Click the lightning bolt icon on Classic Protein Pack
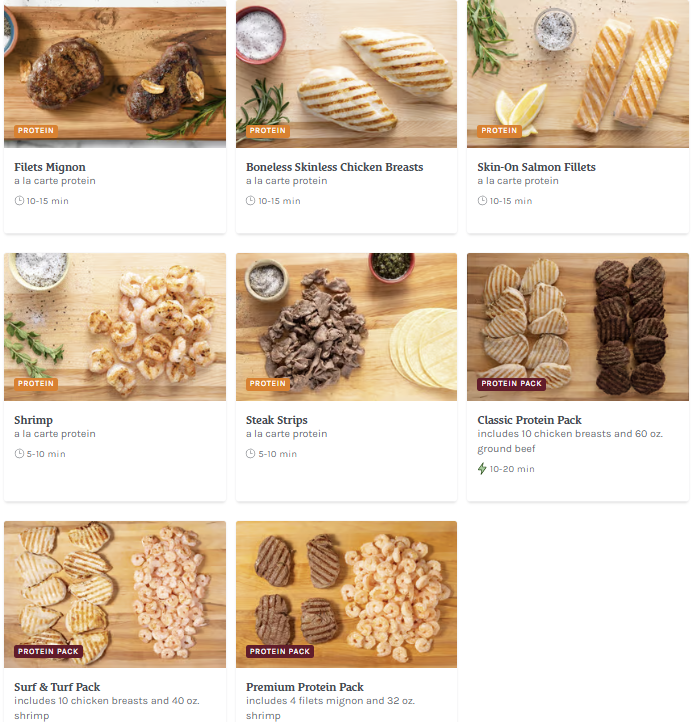The image size is (699, 722). pyautogui.click(x=482, y=469)
